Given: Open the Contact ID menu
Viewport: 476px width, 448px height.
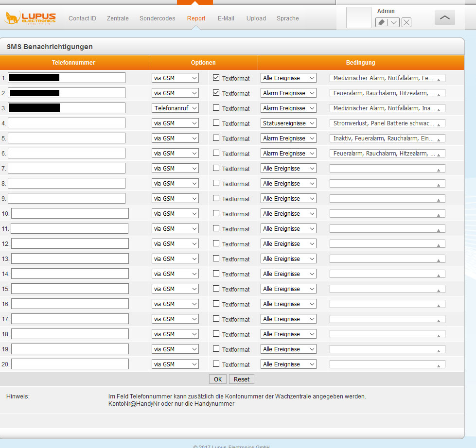Looking at the screenshot, I should point(82,18).
